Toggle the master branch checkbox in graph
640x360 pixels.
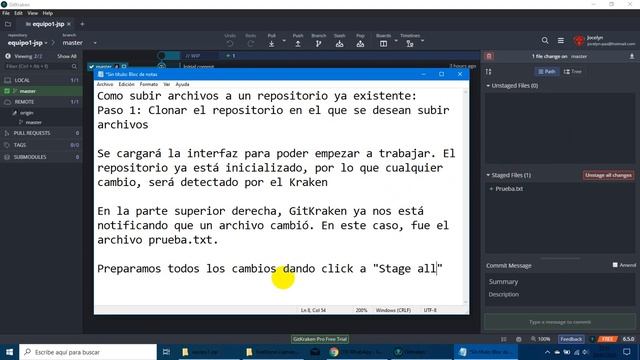point(91,67)
